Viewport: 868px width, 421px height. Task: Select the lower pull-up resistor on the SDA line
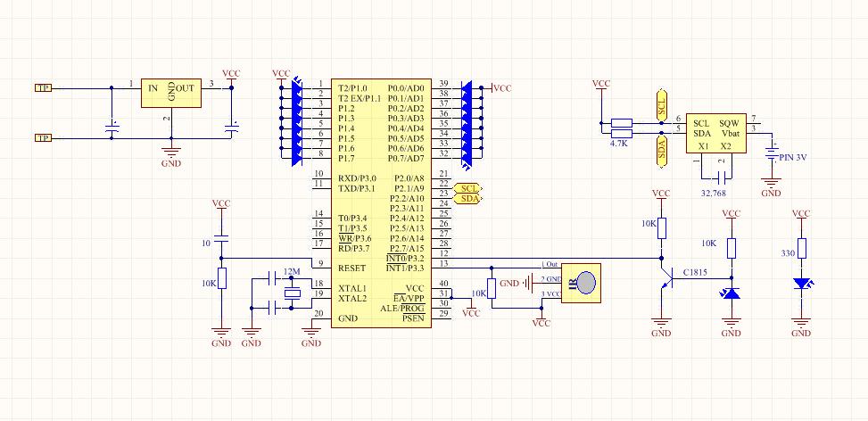click(x=622, y=133)
